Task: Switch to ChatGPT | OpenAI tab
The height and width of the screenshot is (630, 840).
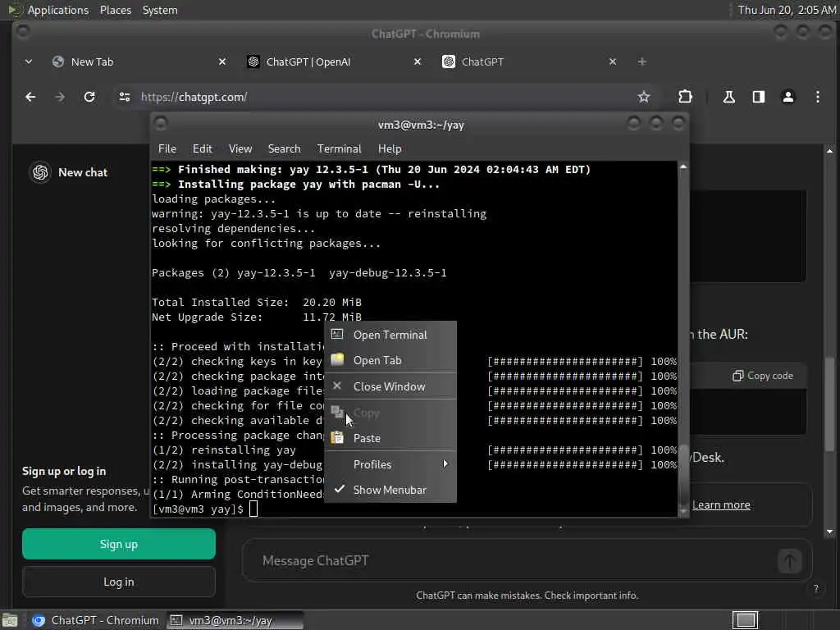Action: pos(335,62)
